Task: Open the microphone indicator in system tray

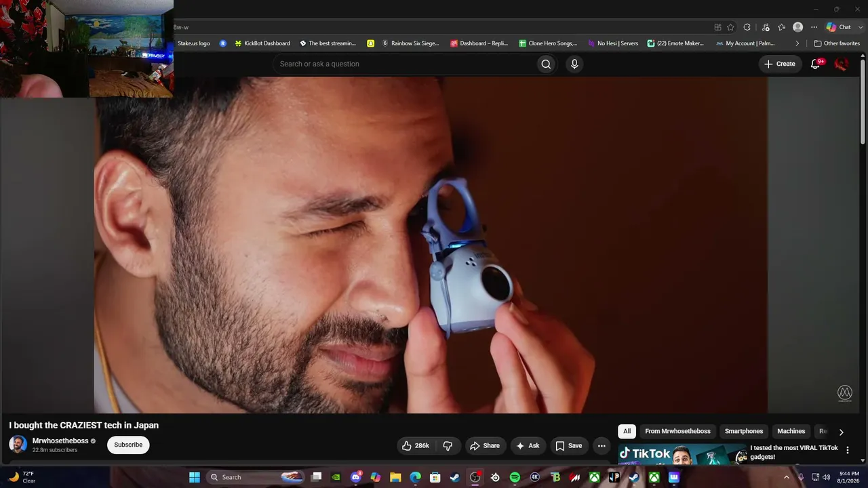Action: click(801, 477)
